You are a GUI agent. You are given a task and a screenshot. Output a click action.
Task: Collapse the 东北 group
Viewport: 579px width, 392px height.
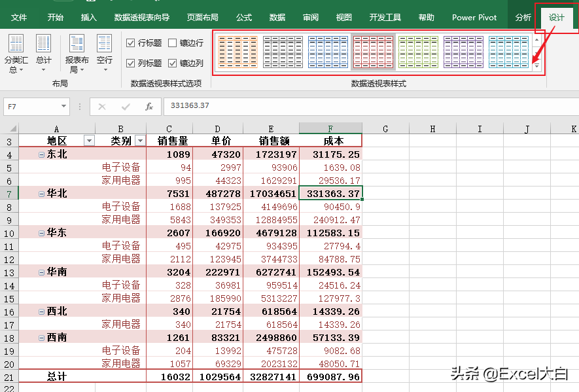pos(42,154)
